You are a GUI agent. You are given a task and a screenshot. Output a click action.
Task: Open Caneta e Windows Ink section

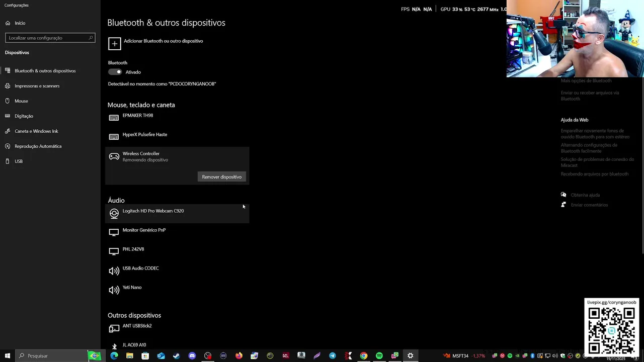[x=50, y=131]
